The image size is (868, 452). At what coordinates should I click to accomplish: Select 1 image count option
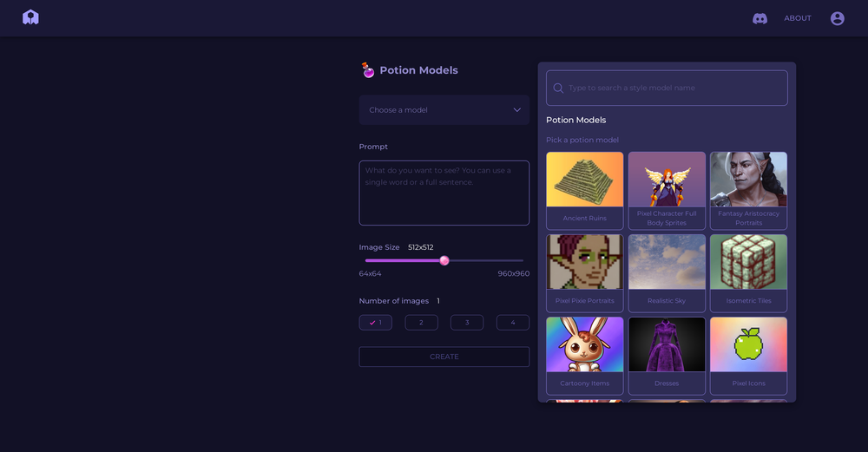click(376, 323)
